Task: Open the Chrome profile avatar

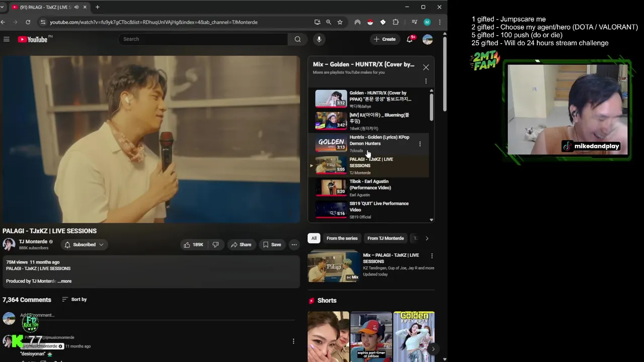Action: point(427,22)
